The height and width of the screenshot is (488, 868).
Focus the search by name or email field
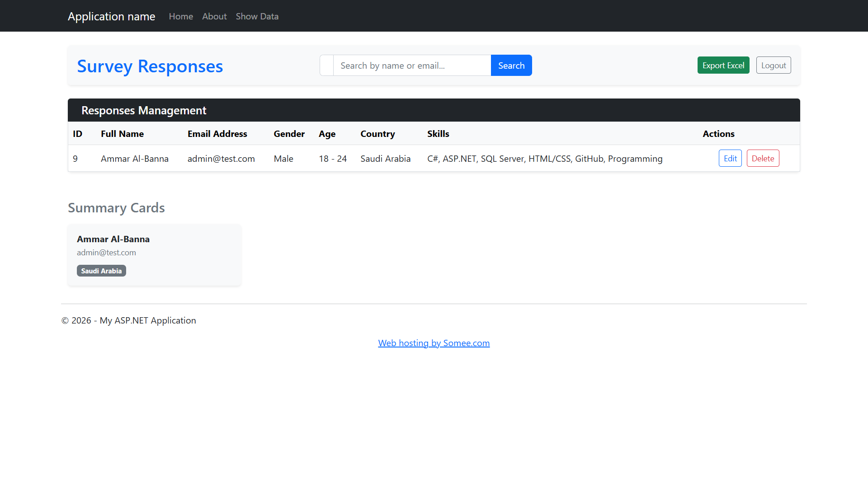tap(411, 65)
